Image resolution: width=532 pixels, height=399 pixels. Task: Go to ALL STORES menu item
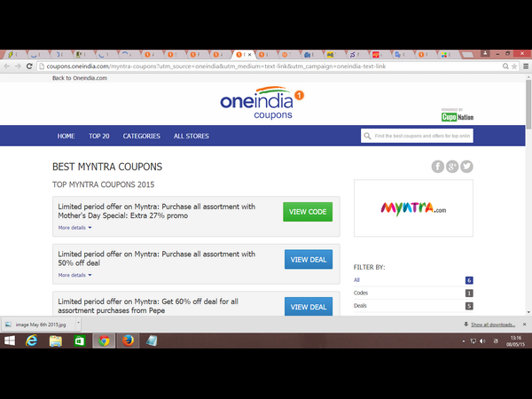coord(191,136)
